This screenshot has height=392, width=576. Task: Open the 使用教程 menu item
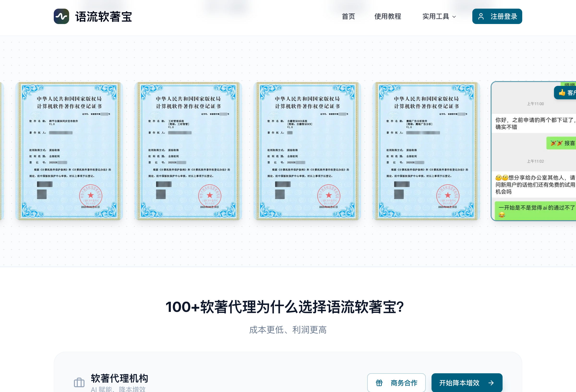(x=388, y=16)
